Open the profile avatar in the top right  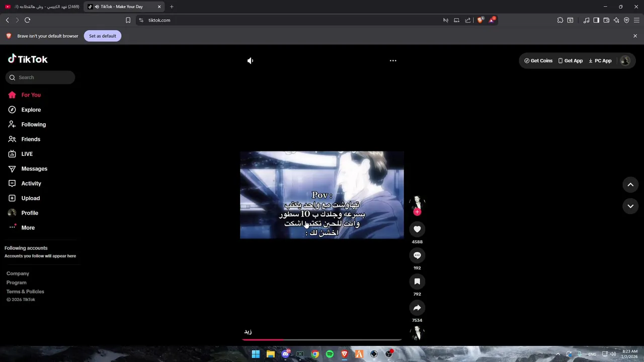625,61
